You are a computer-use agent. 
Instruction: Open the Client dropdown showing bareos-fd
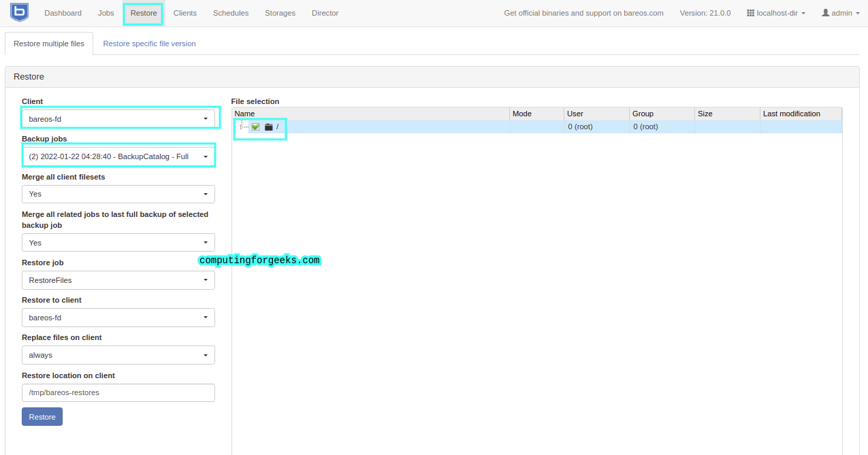pos(118,118)
